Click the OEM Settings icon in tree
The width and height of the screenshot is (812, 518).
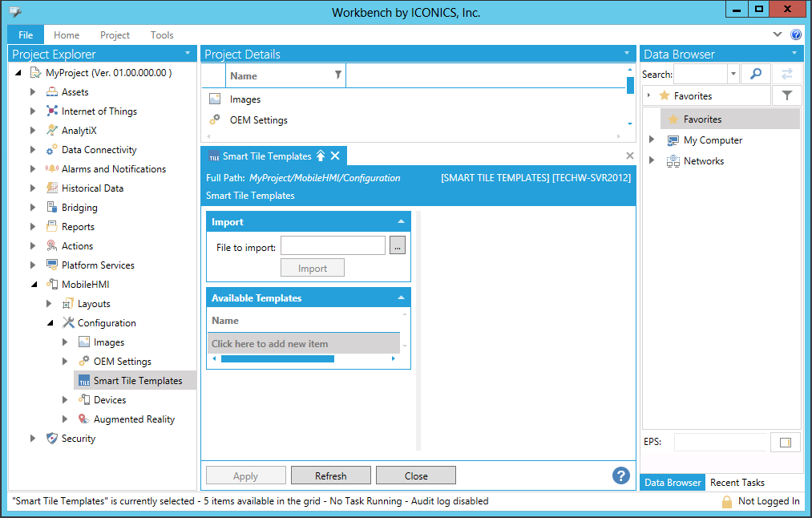(84, 361)
